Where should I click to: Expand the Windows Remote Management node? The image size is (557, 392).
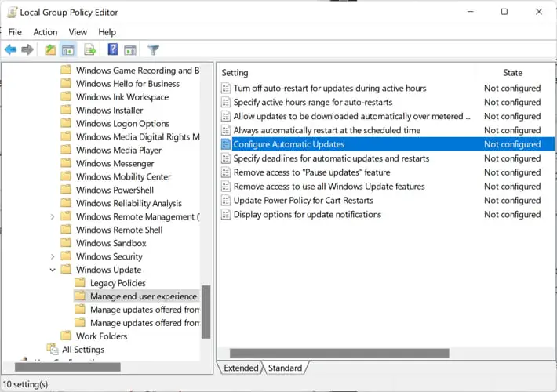pos(53,216)
